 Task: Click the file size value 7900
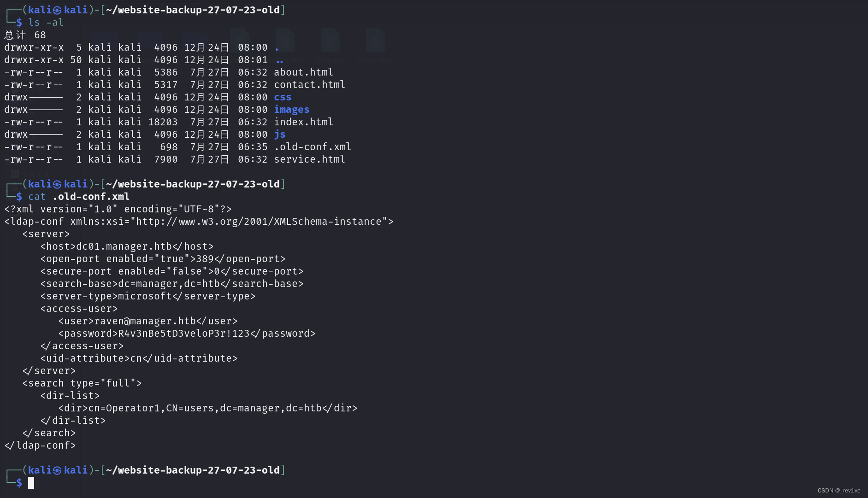(166, 159)
